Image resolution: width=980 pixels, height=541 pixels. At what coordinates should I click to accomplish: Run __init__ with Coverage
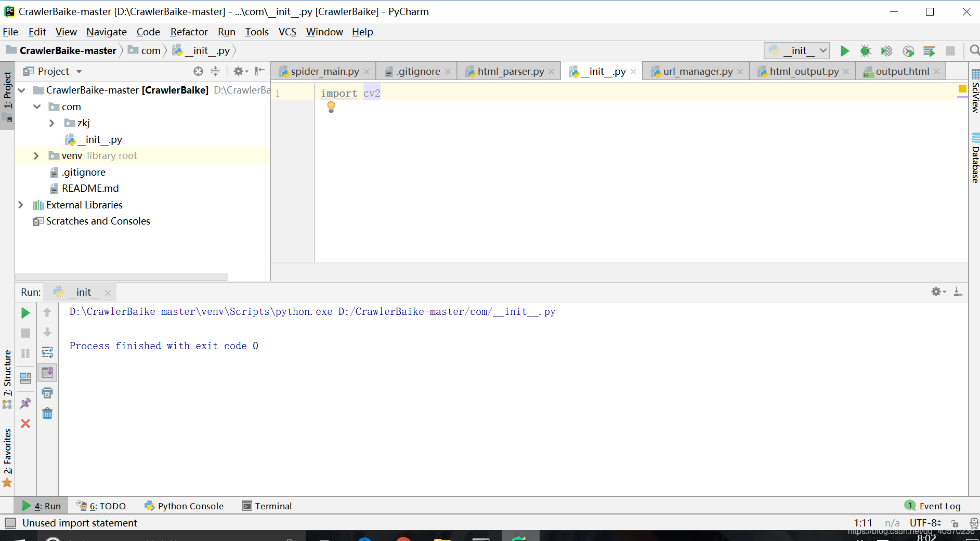tap(887, 51)
